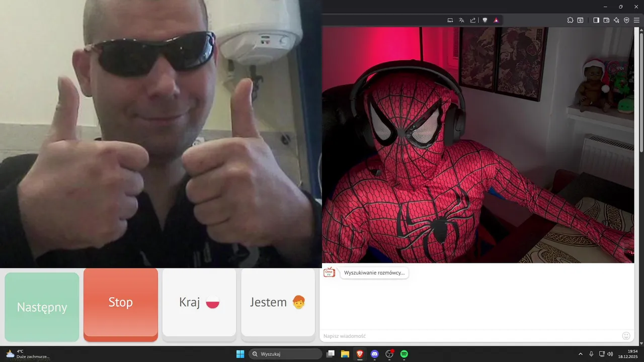Click the share page icon

click(473, 20)
